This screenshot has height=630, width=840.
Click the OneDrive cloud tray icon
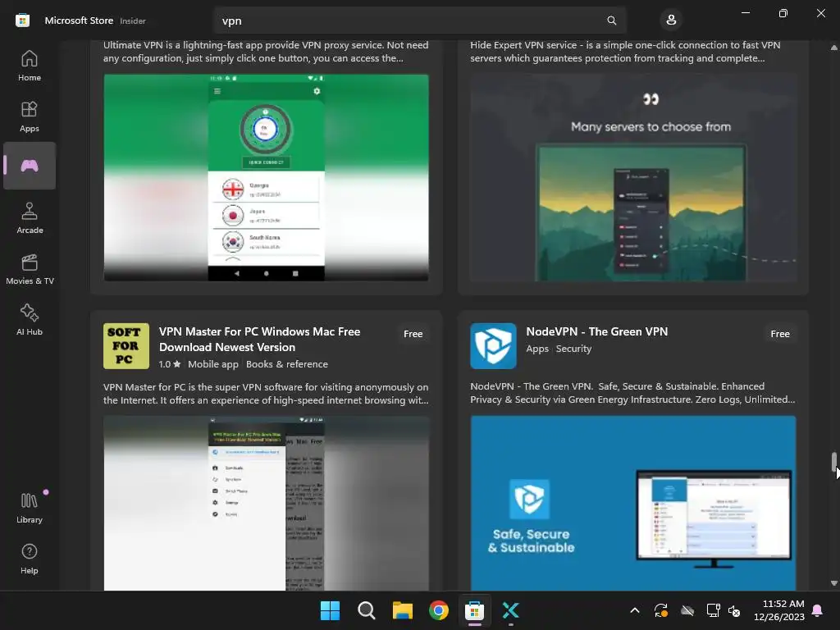[687, 610]
